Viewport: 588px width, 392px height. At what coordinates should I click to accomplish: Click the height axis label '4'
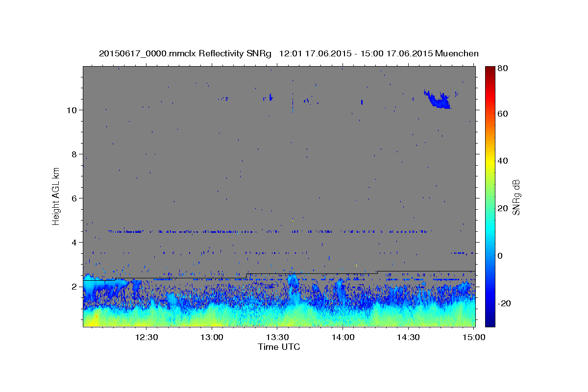(x=74, y=242)
